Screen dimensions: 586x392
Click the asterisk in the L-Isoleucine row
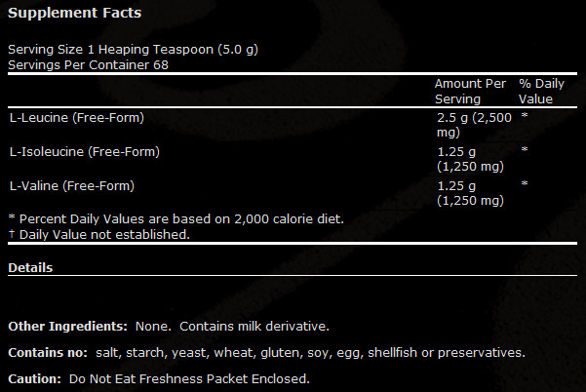(x=525, y=149)
